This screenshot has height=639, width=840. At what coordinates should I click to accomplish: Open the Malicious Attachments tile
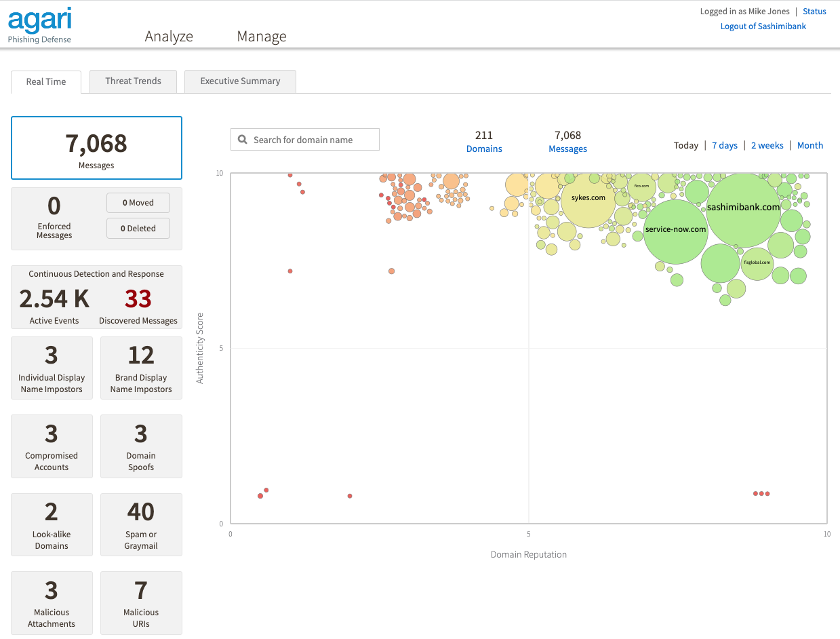click(x=52, y=603)
